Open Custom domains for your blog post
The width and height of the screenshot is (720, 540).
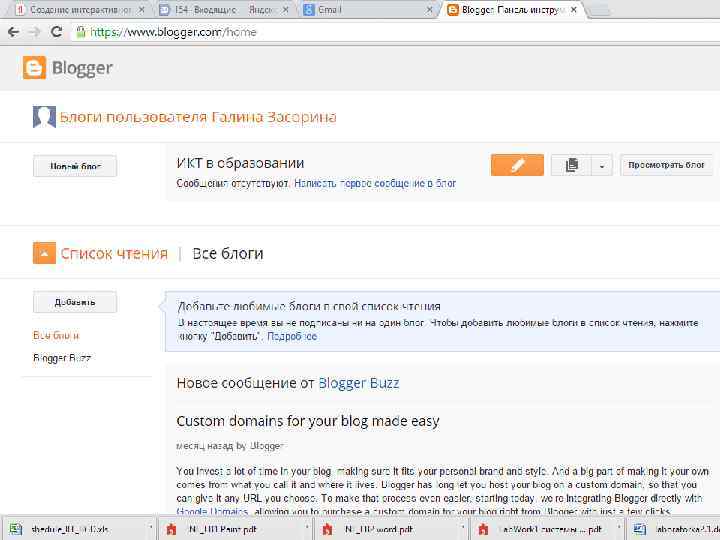(x=308, y=421)
